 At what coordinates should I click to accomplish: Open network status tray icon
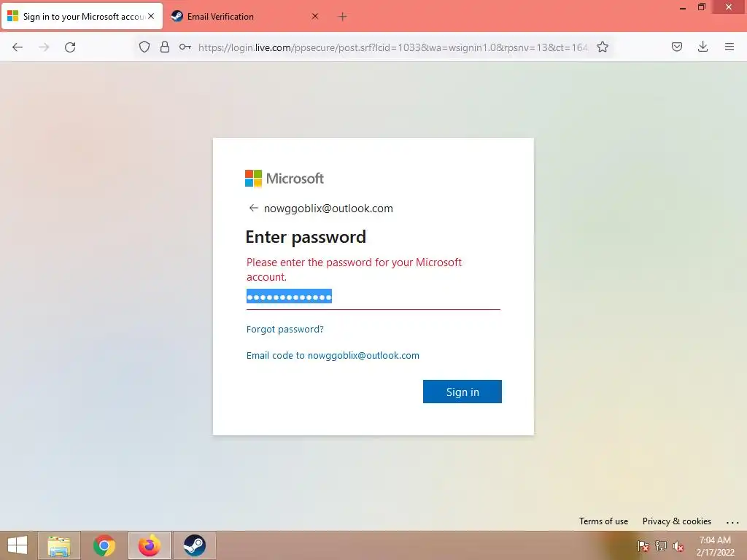coord(660,545)
